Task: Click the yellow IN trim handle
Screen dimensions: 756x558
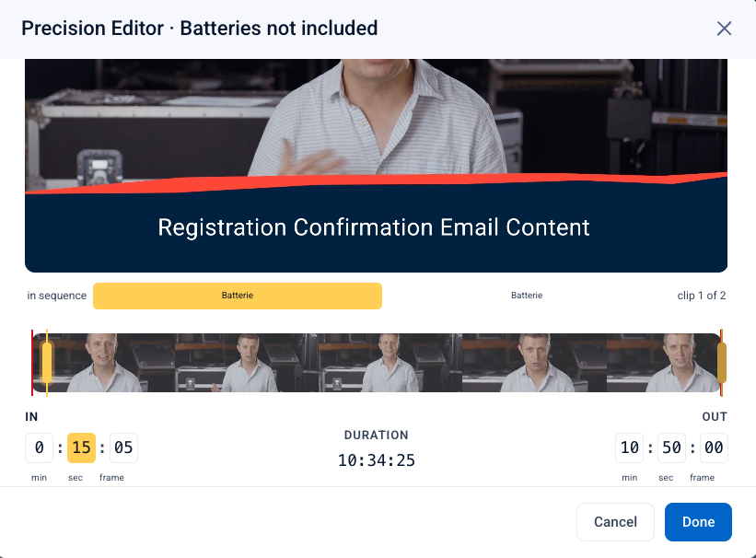Action: coord(47,362)
